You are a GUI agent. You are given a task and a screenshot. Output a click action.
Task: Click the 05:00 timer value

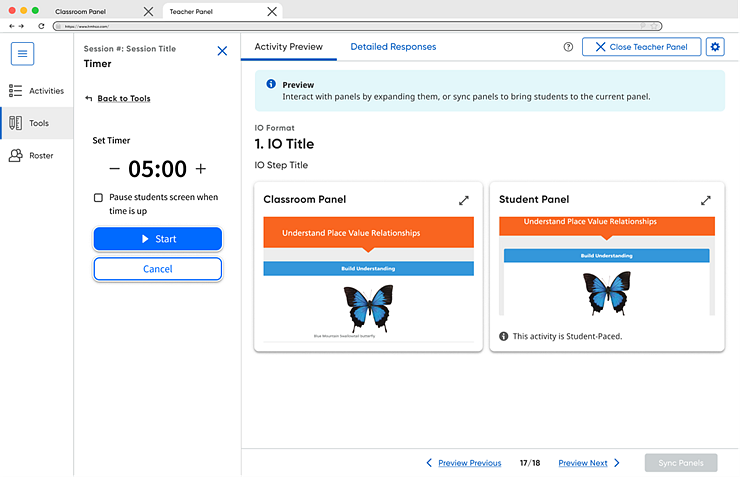[x=157, y=169]
